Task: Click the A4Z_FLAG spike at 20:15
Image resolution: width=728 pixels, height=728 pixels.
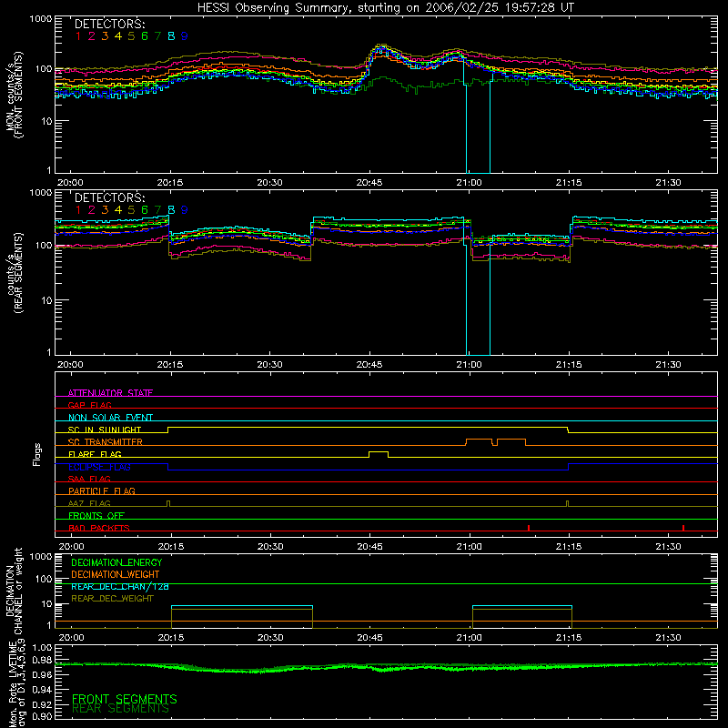Action: coord(168,503)
